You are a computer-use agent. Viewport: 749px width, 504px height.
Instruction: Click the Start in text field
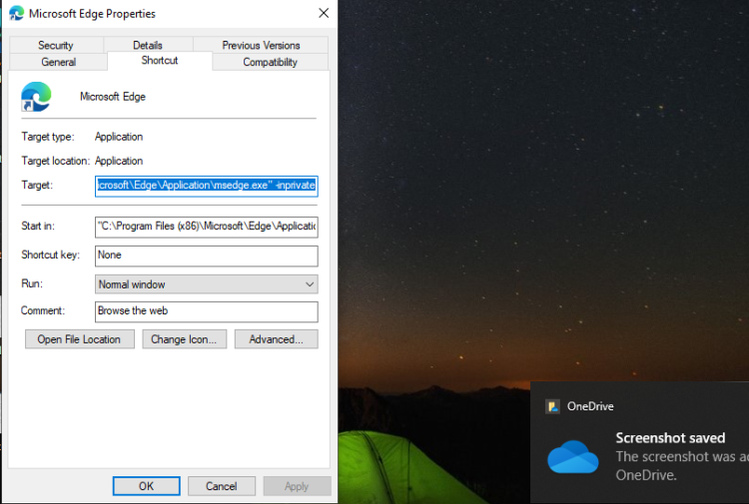pyautogui.click(x=206, y=227)
